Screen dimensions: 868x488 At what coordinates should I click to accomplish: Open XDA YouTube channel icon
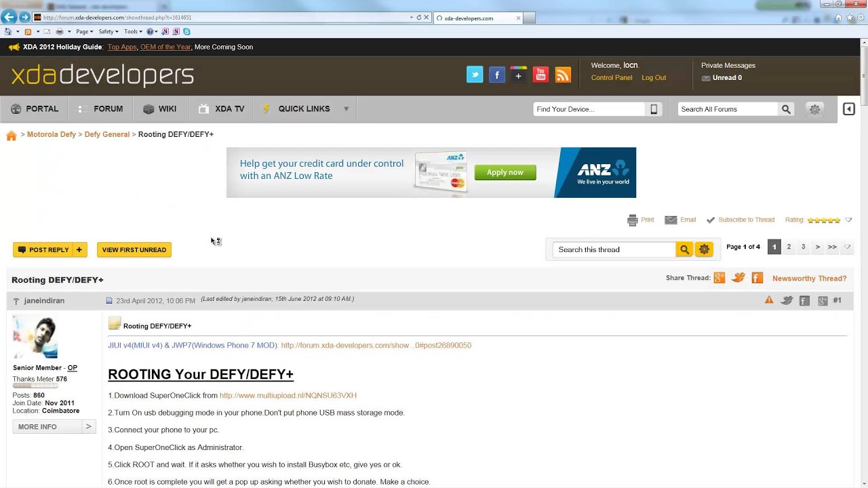(x=540, y=75)
